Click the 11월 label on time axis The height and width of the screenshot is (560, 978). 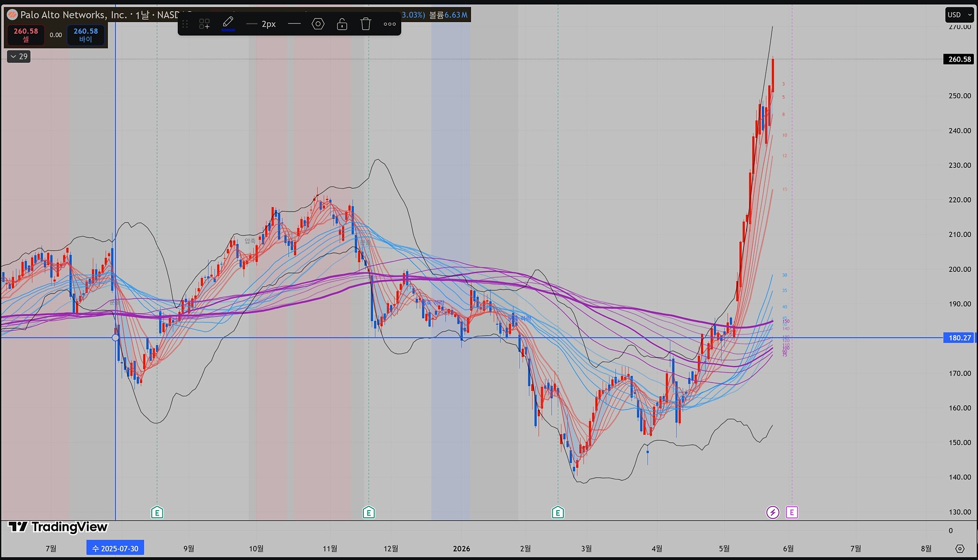pyautogui.click(x=330, y=548)
